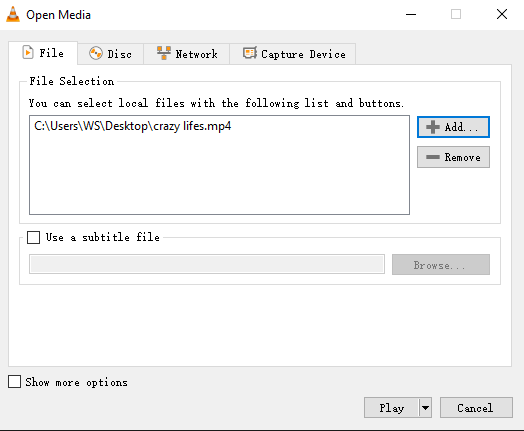Click the Capture Device card icon
The width and height of the screenshot is (524, 431).
[x=250, y=53]
